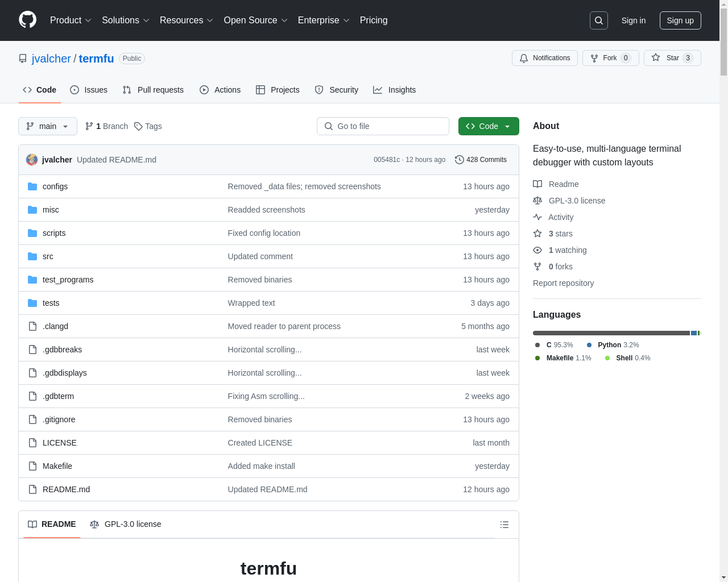Image resolution: width=728 pixels, height=582 pixels.
Task: Click the misc folder icon
Action: (32, 210)
